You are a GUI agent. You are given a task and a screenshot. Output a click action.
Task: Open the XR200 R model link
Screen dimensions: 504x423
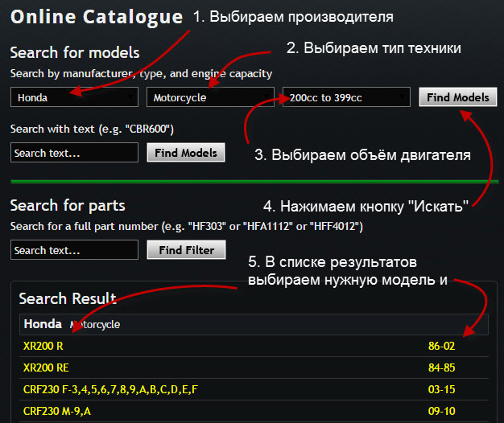point(43,346)
